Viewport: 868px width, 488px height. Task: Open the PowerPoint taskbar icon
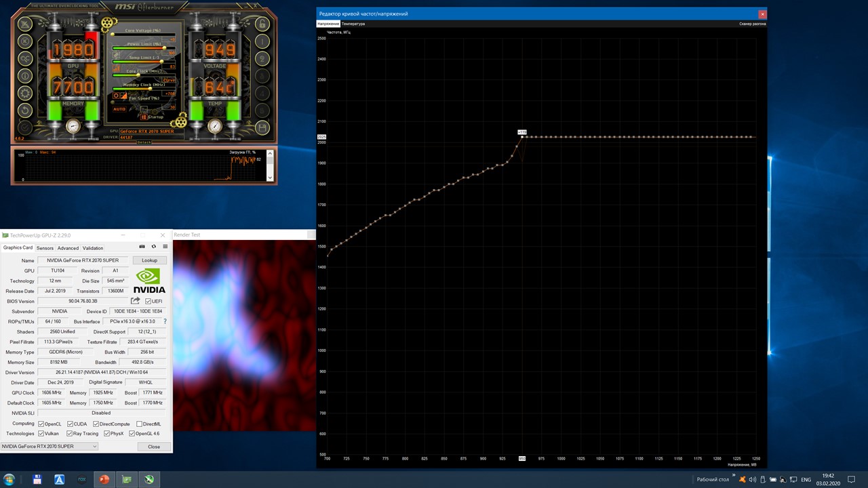[x=104, y=479]
